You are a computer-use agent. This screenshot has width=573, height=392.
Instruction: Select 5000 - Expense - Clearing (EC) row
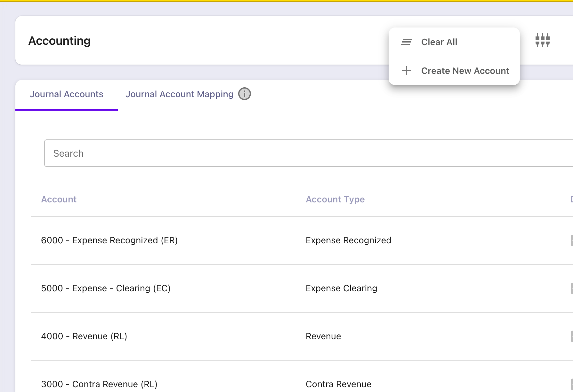[302, 288]
